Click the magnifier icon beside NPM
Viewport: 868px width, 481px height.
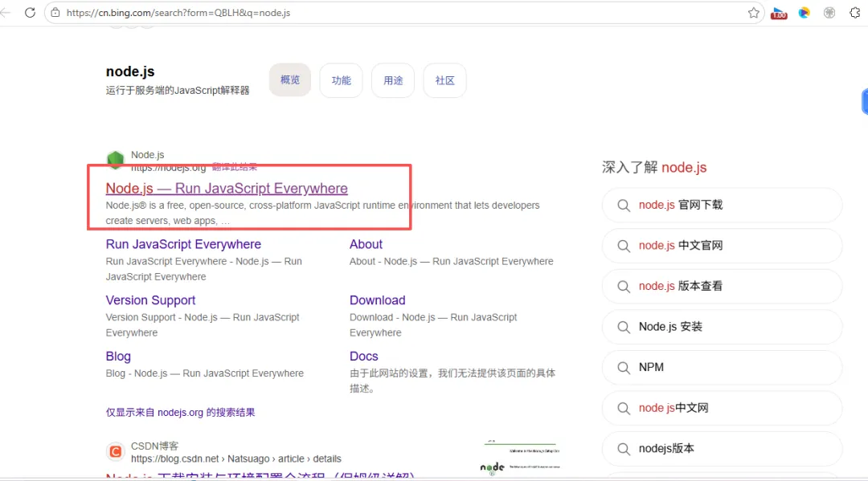(624, 368)
